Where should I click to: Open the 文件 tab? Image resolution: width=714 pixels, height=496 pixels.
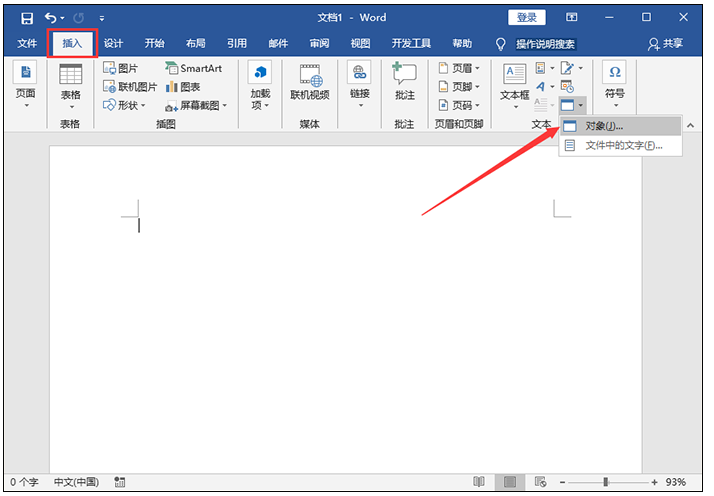click(x=27, y=43)
